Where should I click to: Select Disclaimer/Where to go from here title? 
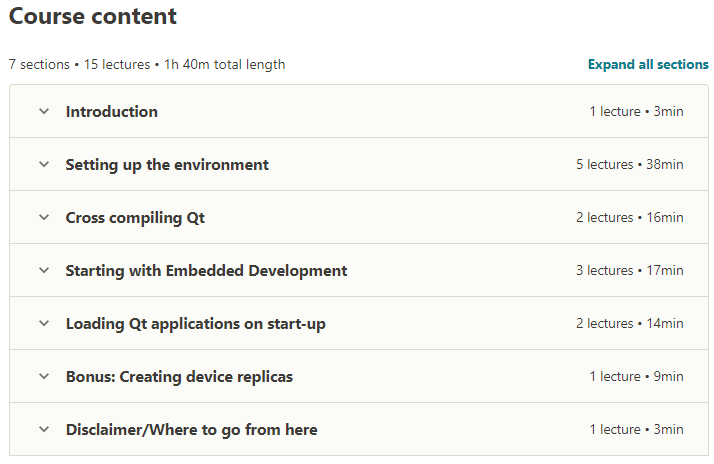(x=191, y=430)
